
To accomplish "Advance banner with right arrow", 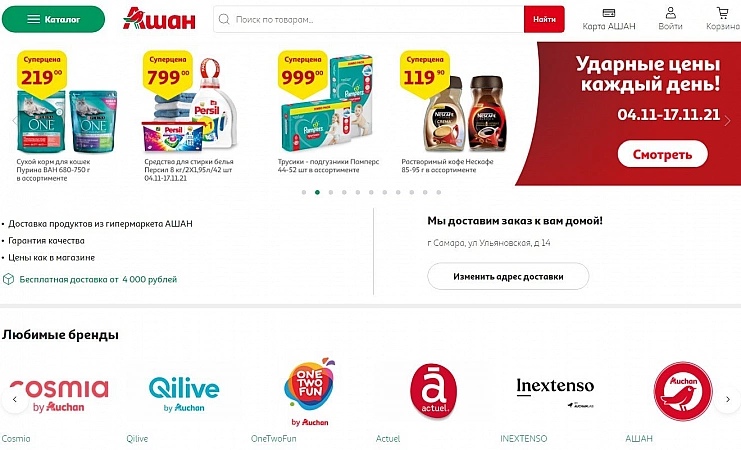I will [727, 121].
